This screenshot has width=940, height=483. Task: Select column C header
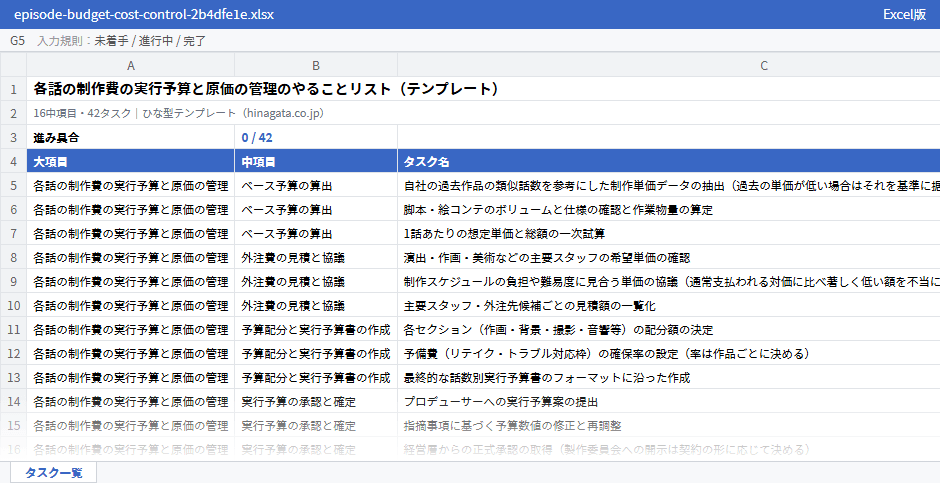coord(668,65)
